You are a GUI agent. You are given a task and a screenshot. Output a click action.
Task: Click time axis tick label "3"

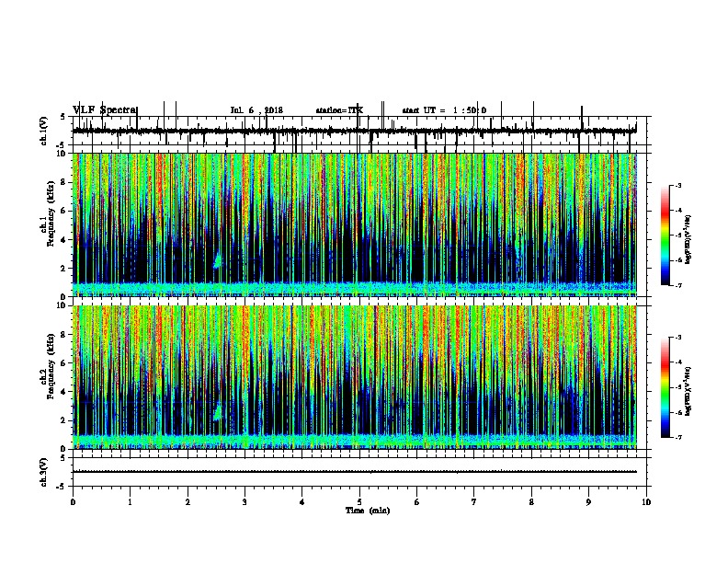245,502
